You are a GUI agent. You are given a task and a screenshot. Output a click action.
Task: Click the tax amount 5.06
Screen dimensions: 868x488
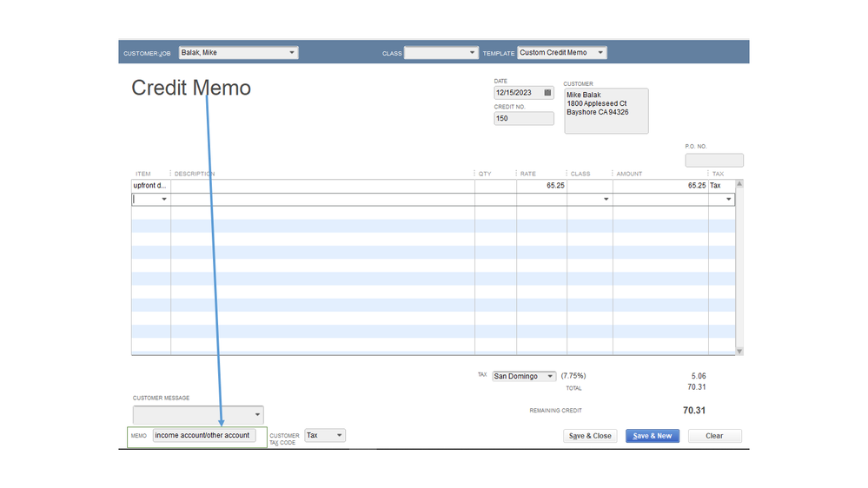click(x=699, y=376)
